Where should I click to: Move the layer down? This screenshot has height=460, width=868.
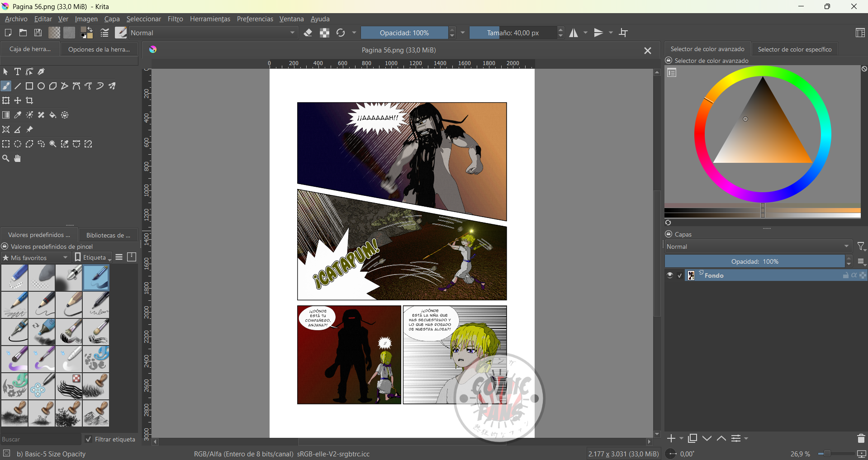pyautogui.click(x=707, y=438)
